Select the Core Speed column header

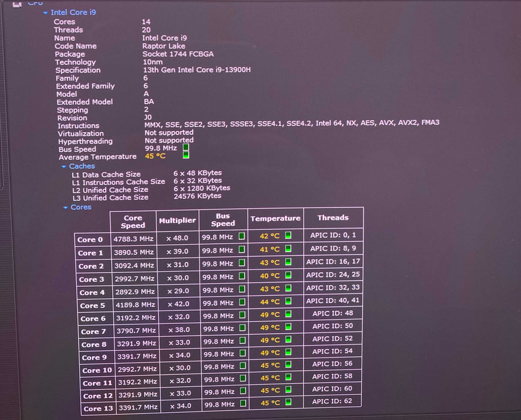click(x=133, y=221)
